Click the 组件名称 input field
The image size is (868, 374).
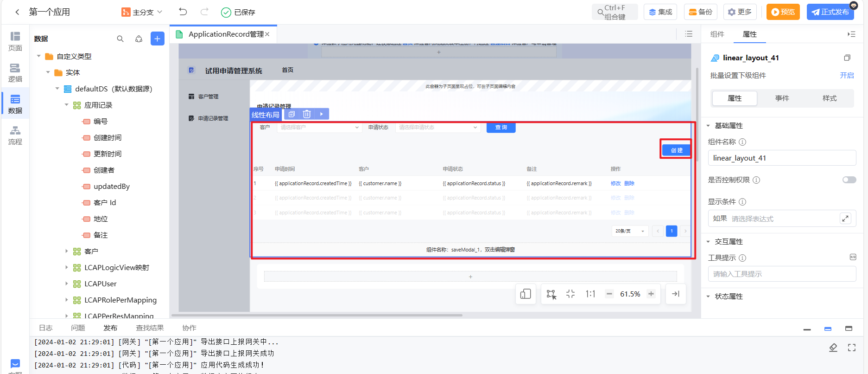[782, 158]
